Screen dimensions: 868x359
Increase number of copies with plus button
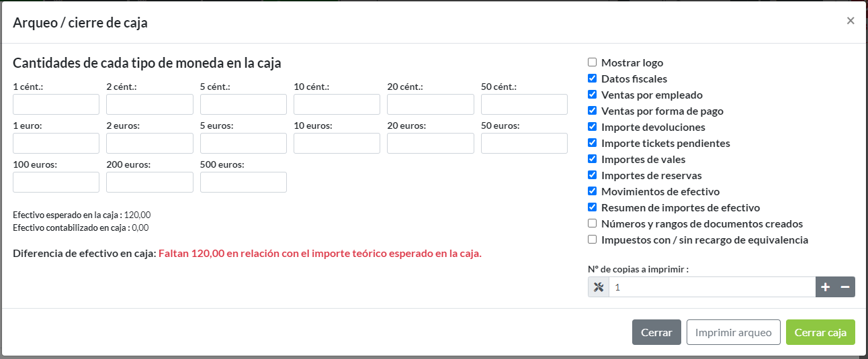(826, 287)
